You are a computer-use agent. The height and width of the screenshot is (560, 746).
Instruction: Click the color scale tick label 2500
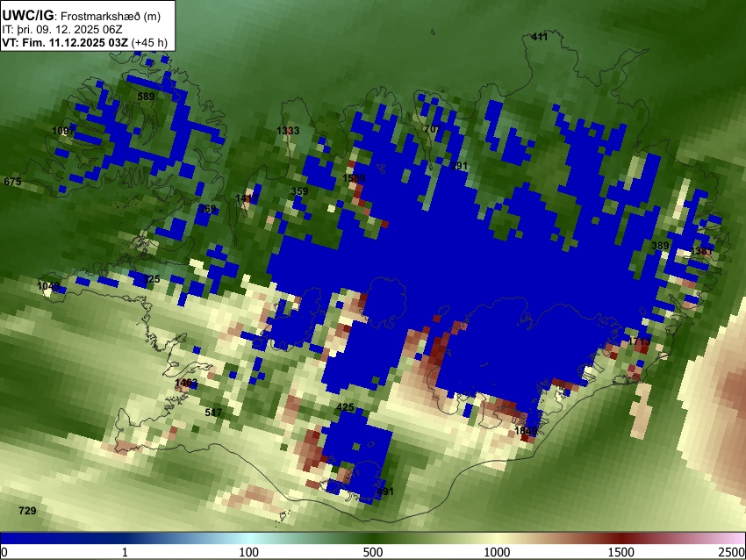(732, 552)
